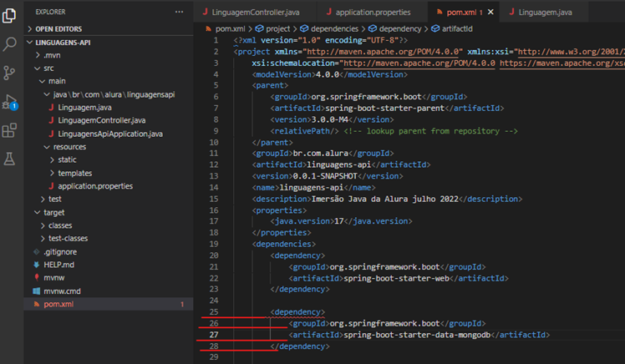
Task: Click the Java icon on Linguagem.java tab
Action: pos(511,12)
